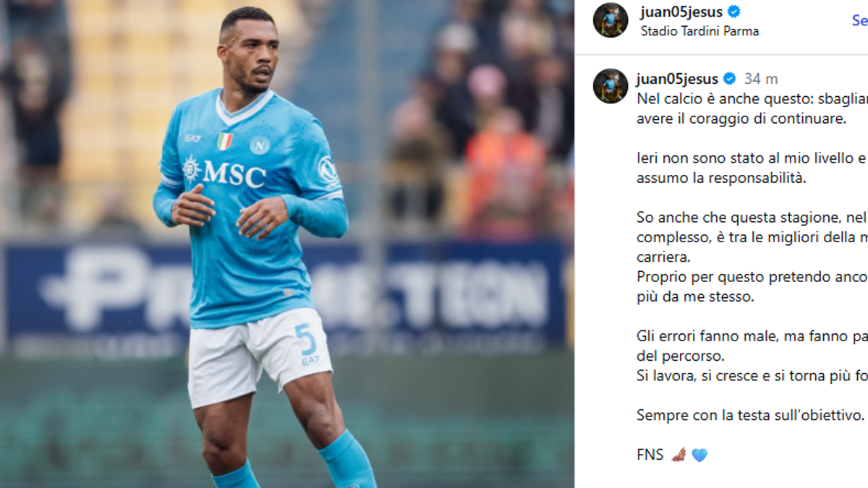Open the Stadio Tardini Parma location link
The width and height of the screenshot is (868, 488).
click(699, 31)
